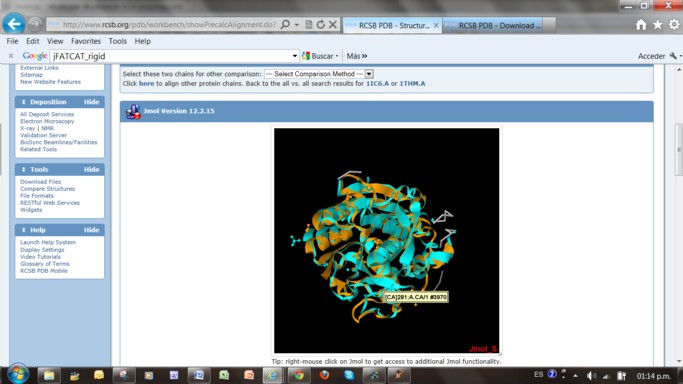This screenshot has height=384, width=683.
Task: Expand the Google toolbar search dropdown arrow
Action: pos(295,56)
